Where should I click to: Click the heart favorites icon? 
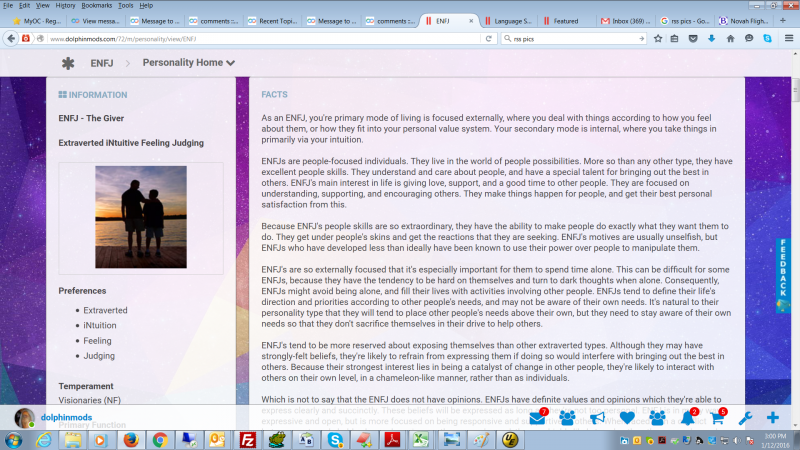coord(627,418)
